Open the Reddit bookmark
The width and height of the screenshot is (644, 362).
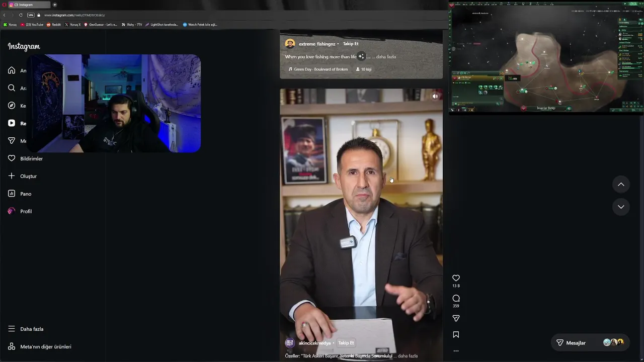[x=54, y=25]
